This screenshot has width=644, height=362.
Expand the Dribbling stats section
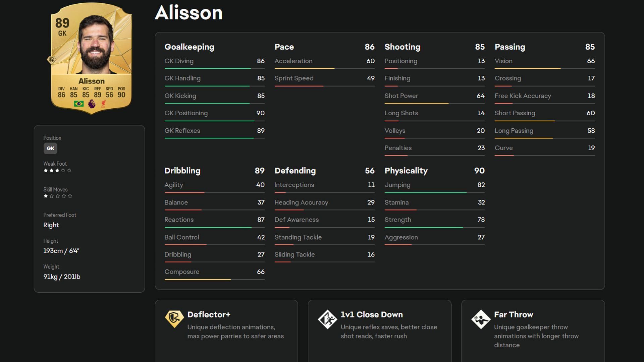(182, 171)
